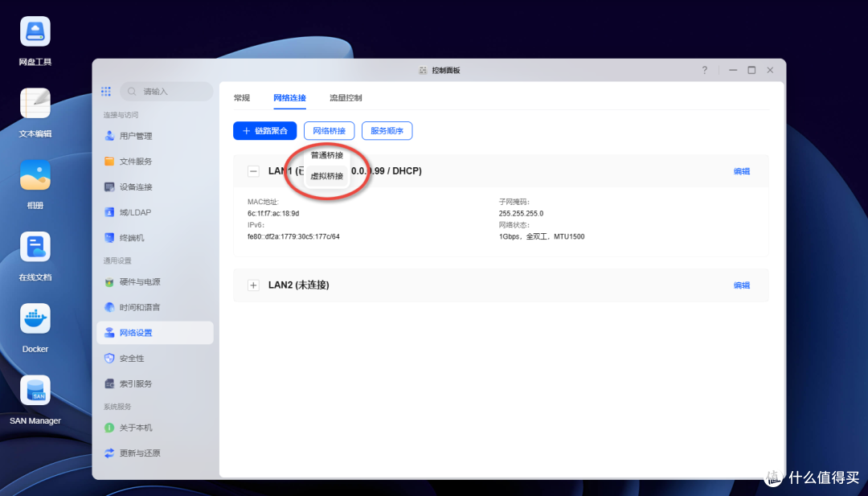The height and width of the screenshot is (496, 868).
Task: Click 编辑 for LAN2
Action: [742, 285]
